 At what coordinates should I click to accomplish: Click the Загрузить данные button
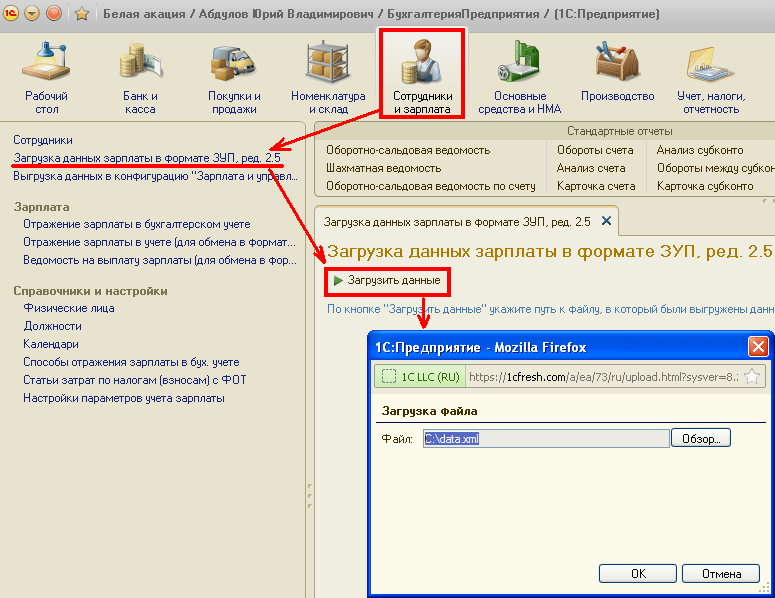(387, 281)
